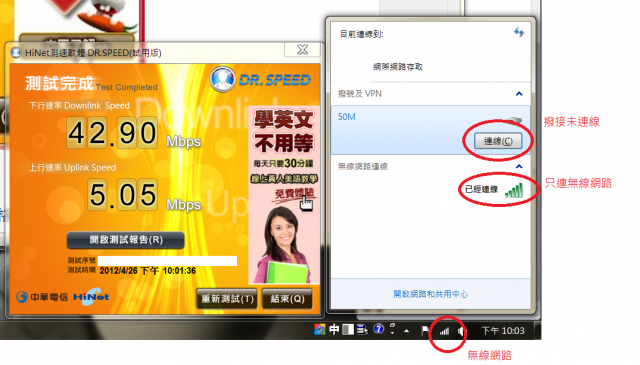Toggle the half/full width IME icon
640x365 pixels.
click(x=348, y=329)
